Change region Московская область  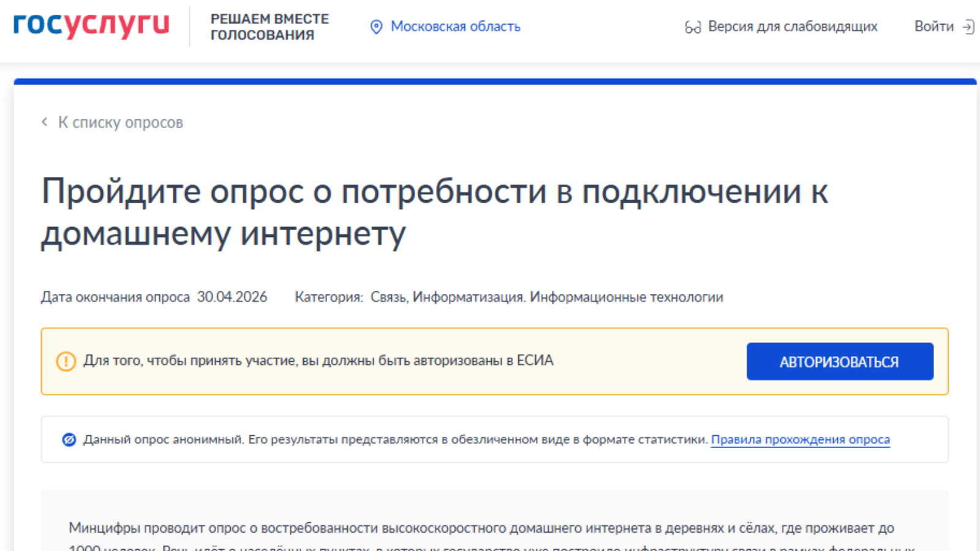pyautogui.click(x=455, y=27)
